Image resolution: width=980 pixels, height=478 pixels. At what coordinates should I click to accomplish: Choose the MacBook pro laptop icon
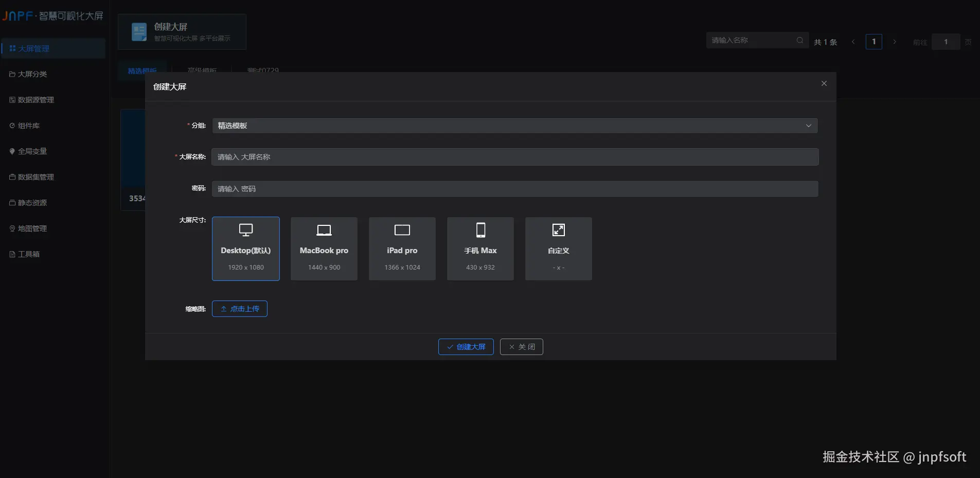(324, 230)
